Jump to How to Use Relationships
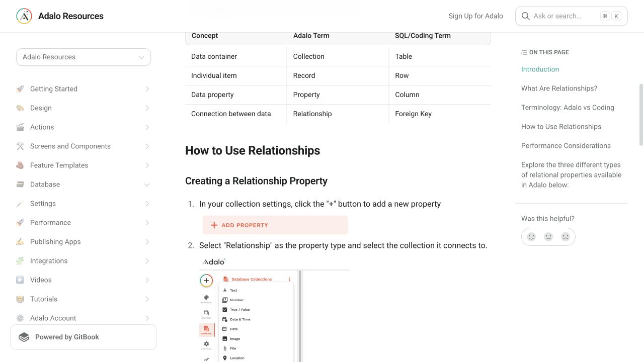644x362 pixels. tap(561, 127)
